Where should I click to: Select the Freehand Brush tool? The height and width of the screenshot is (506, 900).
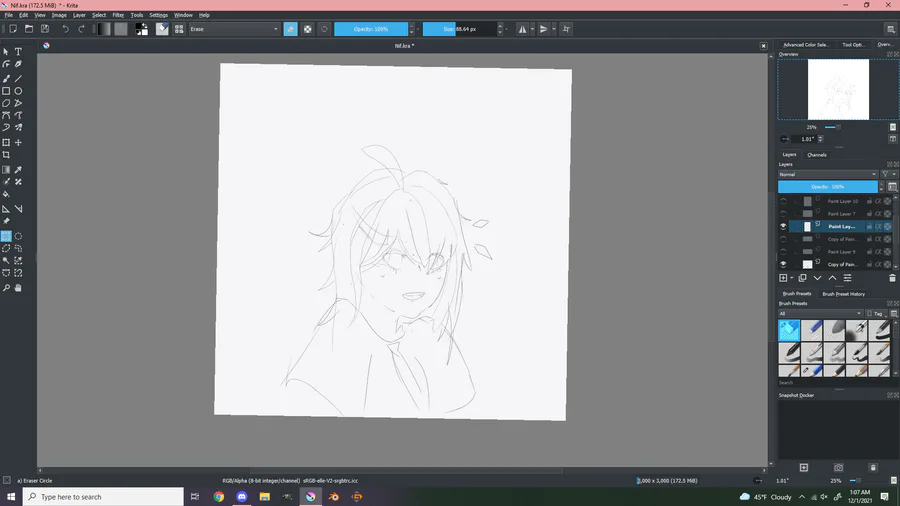point(6,79)
